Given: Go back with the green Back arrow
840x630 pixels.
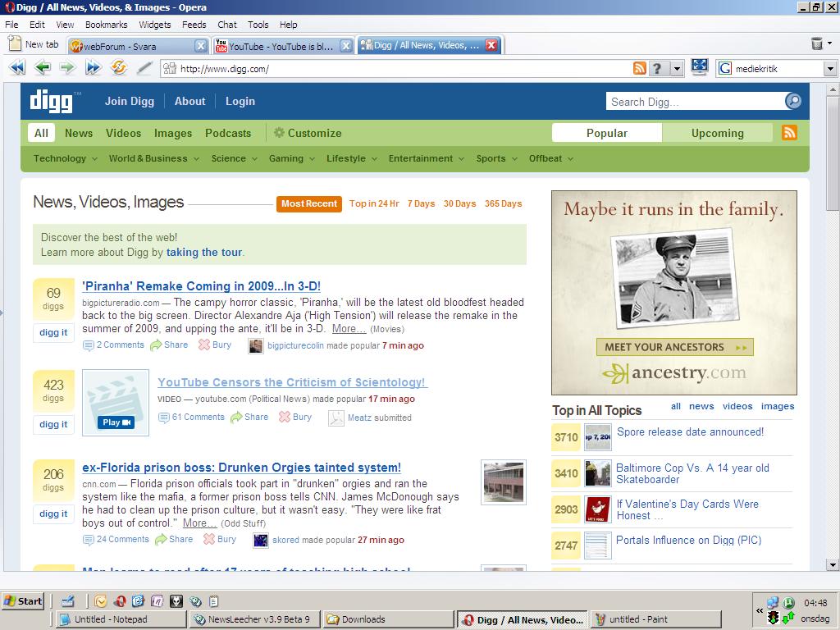Looking at the screenshot, I should [43, 67].
